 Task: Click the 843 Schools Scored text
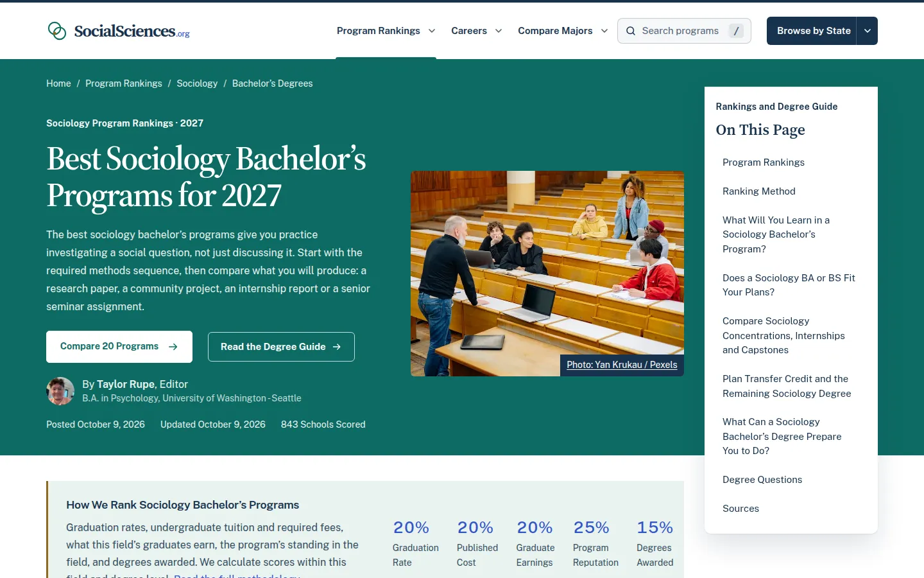click(x=323, y=425)
